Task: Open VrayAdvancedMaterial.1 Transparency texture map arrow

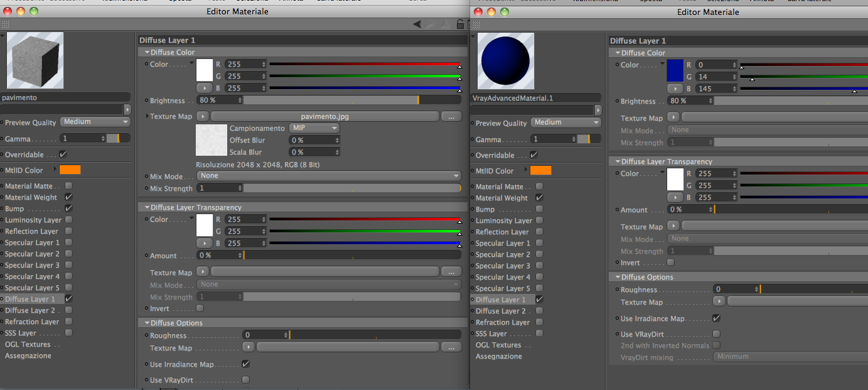Action: pos(673,226)
